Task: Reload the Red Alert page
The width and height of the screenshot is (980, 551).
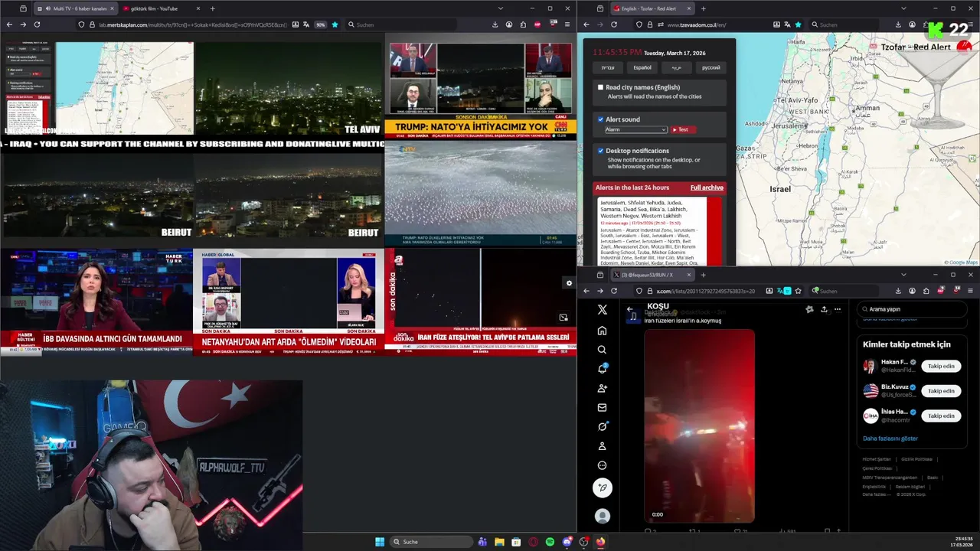Action: point(614,24)
